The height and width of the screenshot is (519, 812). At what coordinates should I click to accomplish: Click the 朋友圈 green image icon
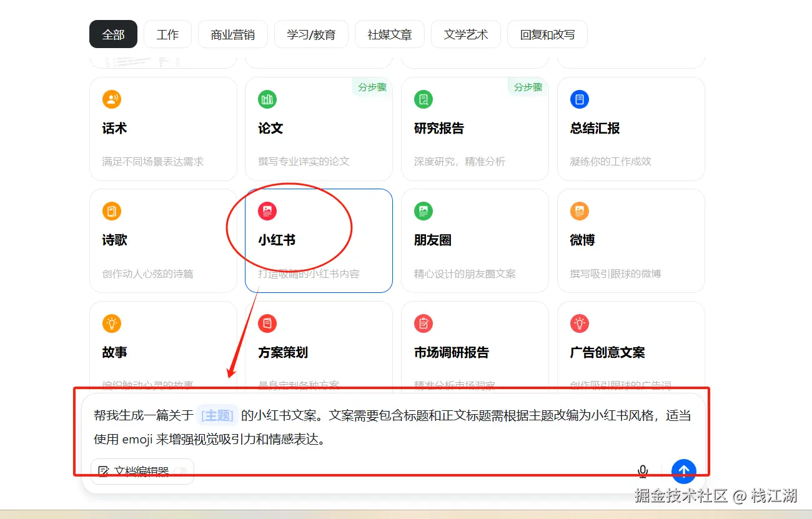(423, 211)
